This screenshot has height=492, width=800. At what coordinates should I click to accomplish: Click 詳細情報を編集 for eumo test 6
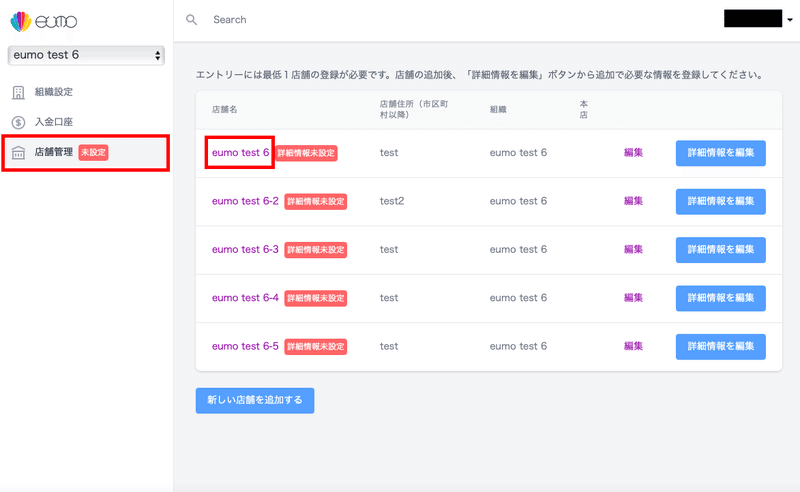tap(721, 153)
